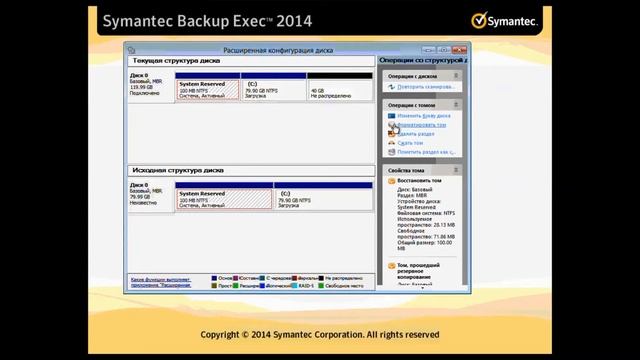The width and height of the screenshot is (640, 360).
Task: Close the advanced disk configuration window
Action: pyautogui.click(x=459, y=50)
